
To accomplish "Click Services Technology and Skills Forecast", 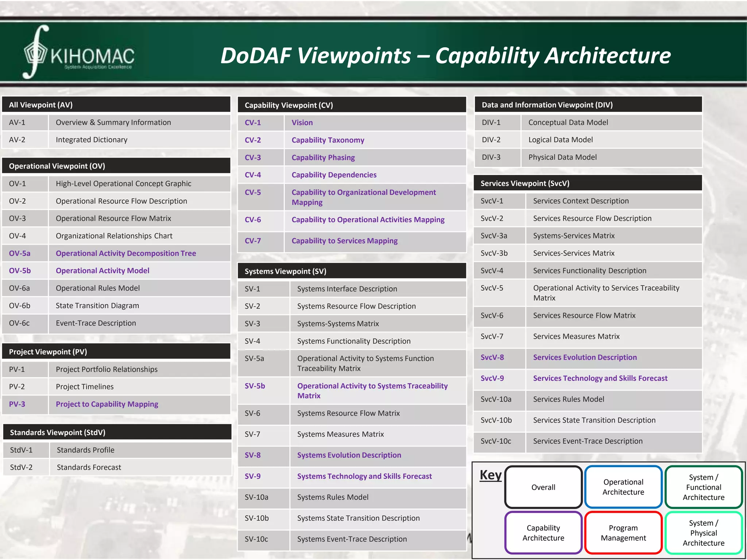I will pos(600,378).
